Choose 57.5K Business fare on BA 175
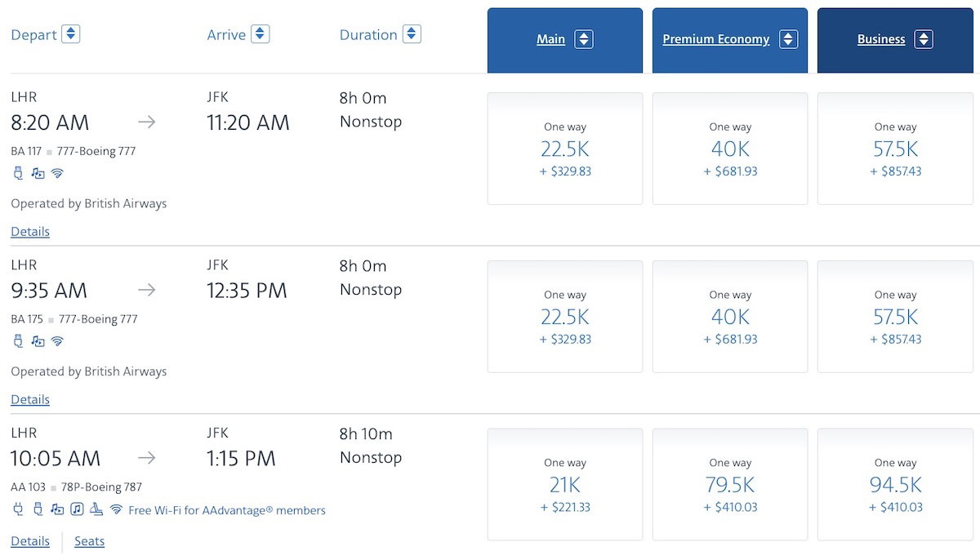The height and width of the screenshot is (560, 980). click(x=895, y=317)
